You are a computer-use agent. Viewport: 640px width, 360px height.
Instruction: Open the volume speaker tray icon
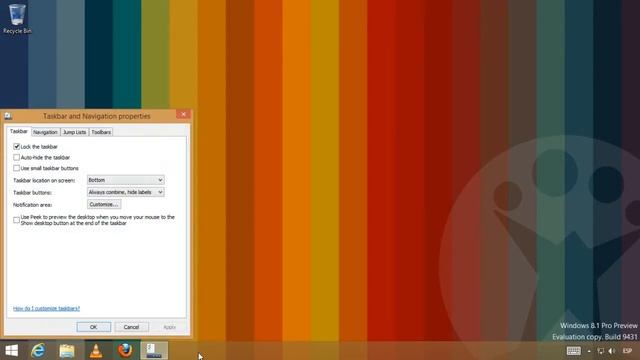pyautogui.click(x=611, y=351)
